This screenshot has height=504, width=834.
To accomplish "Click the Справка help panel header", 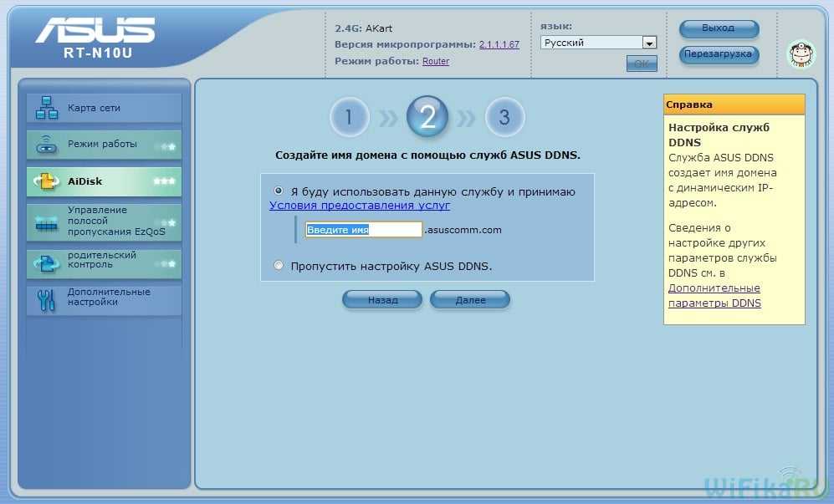I will coord(734,104).
